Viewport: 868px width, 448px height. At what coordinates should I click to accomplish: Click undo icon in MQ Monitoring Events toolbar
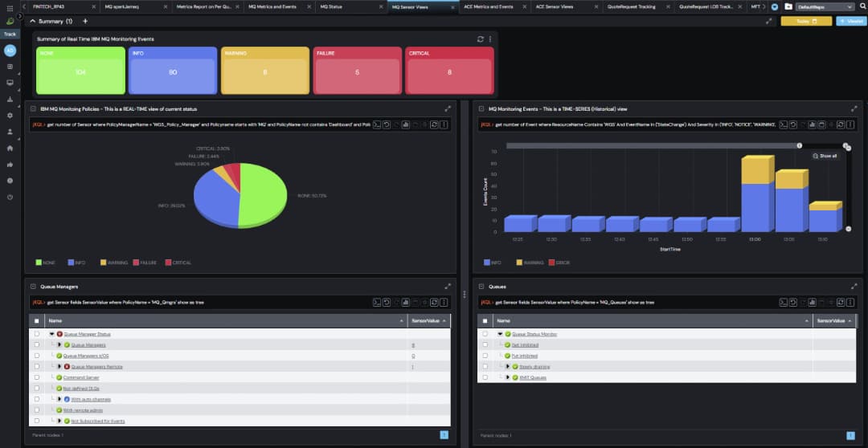pos(793,125)
